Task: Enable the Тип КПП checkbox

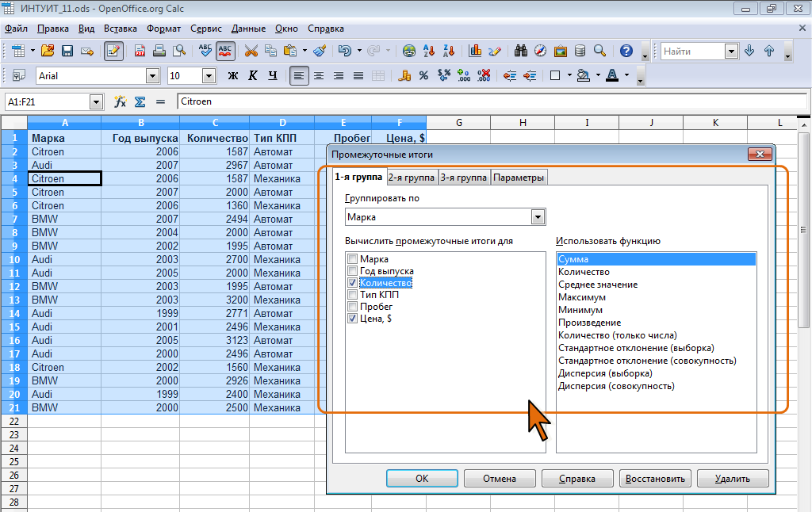Action: [x=353, y=295]
